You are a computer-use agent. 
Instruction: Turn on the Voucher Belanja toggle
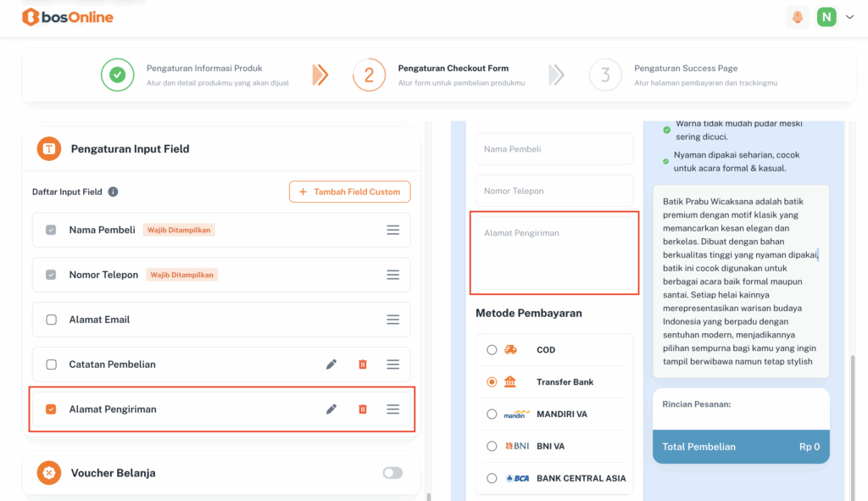coord(392,473)
